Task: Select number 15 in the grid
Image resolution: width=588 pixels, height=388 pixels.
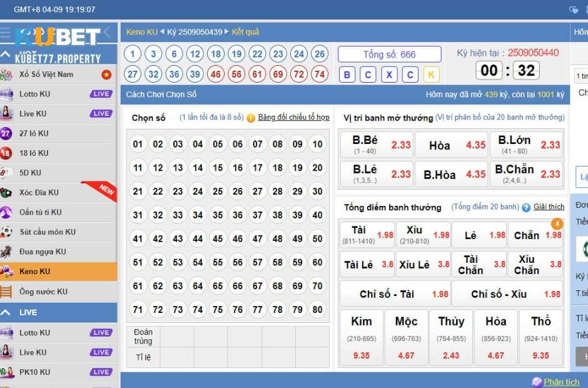Action: coord(218,168)
